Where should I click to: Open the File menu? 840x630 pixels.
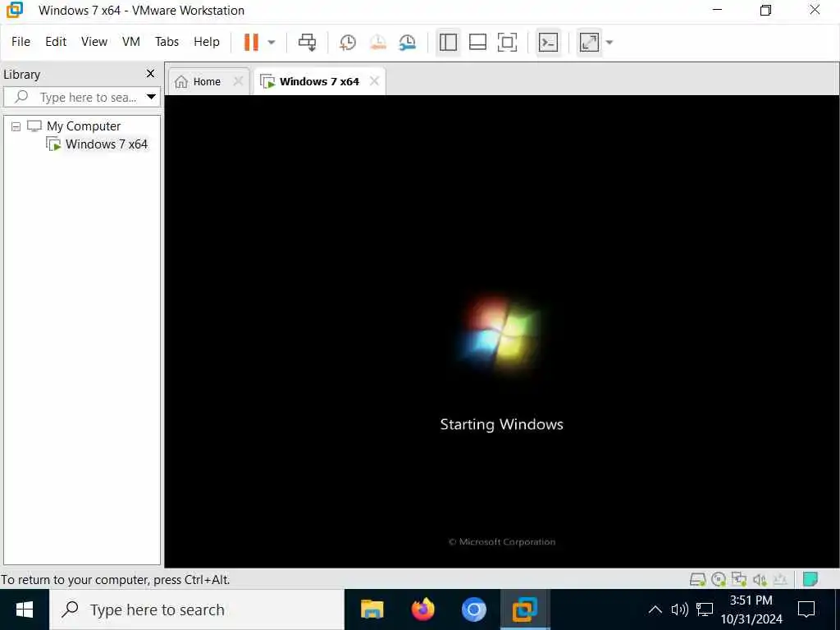pyautogui.click(x=21, y=42)
